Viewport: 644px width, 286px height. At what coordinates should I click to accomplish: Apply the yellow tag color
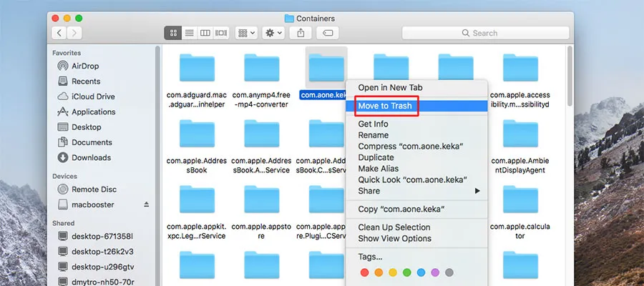[x=393, y=272]
